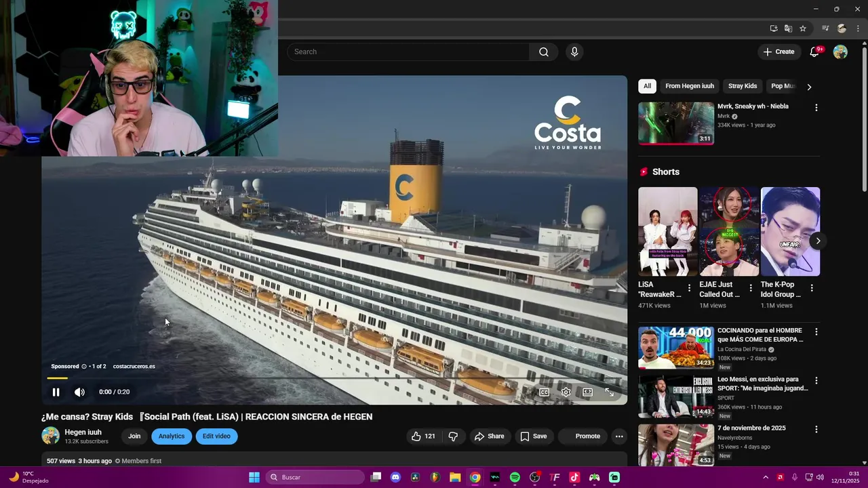Open Mvrk Sneaky wh Niebla thumbnail
This screenshot has width=868, height=488.
pos(676,123)
